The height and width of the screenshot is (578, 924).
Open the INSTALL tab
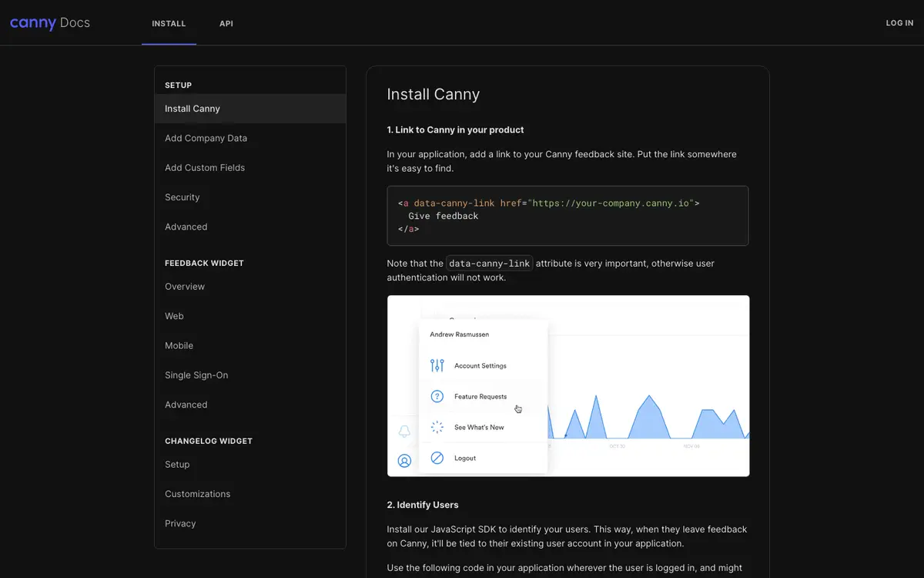pos(169,23)
